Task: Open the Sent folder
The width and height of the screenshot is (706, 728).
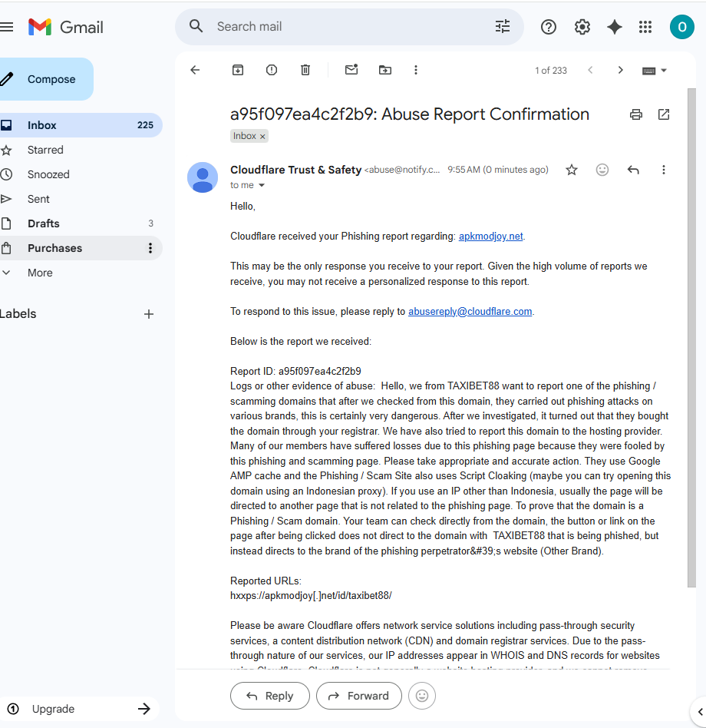Action: pyautogui.click(x=81, y=199)
